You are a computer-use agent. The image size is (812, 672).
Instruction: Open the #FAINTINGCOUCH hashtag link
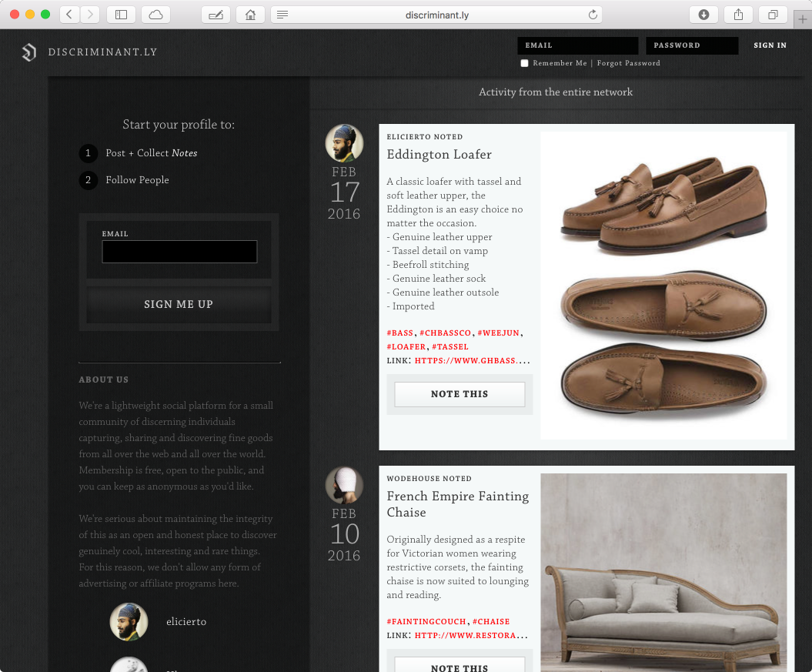pyautogui.click(x=426, y=621)
